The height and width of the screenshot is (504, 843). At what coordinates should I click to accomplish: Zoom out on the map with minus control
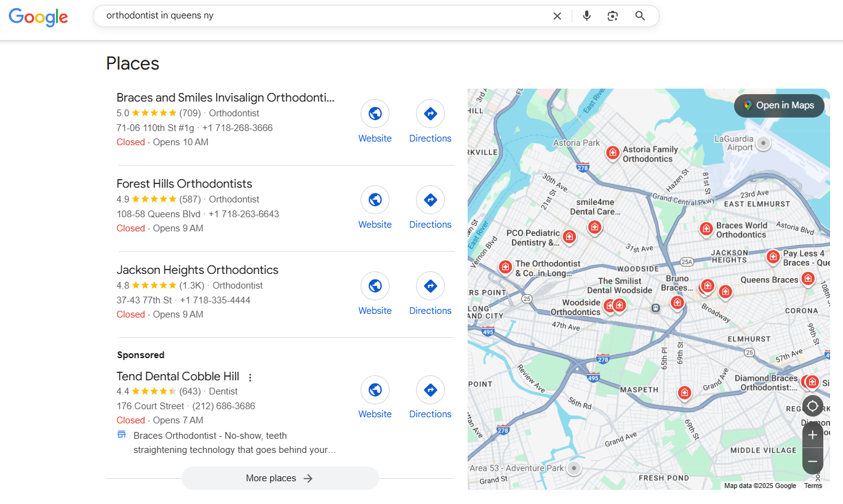click(x=813, y=461)
